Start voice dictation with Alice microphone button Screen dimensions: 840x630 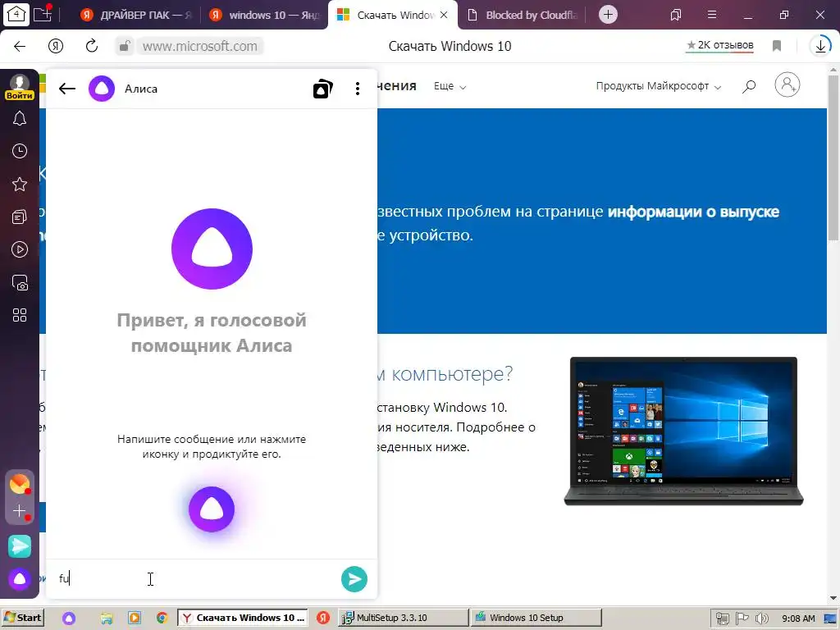[x=212, y=509]
